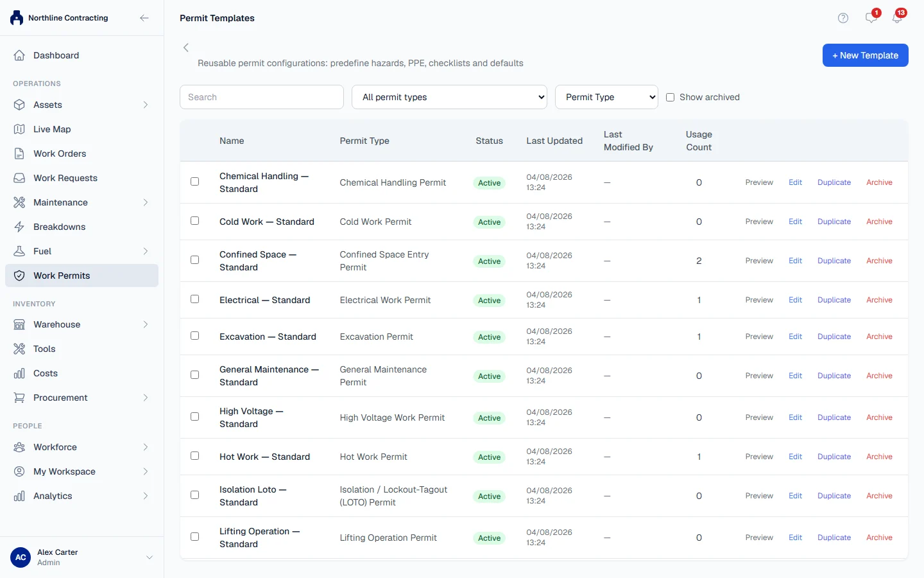The height and width of the screenshot is (578, 924).
Task: Click the Breakdowns lightning icon
Action: coord(19,227)
